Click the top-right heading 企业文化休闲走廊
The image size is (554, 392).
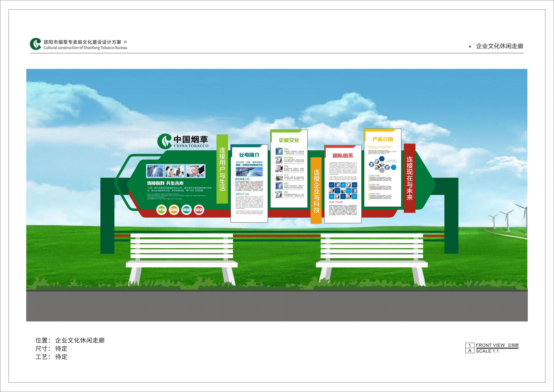click(x=499, y=46)
